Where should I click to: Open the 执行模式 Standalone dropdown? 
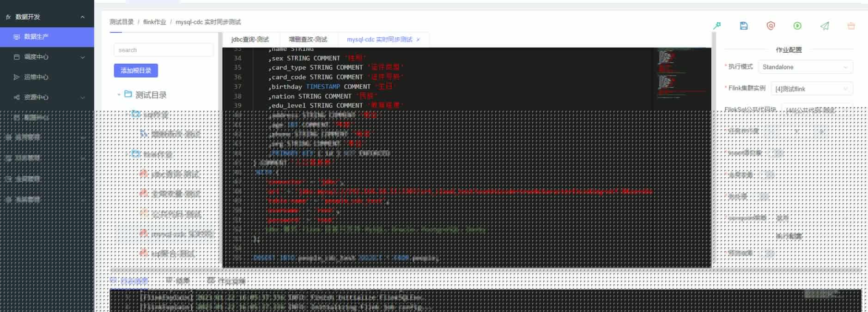point(806,67)
